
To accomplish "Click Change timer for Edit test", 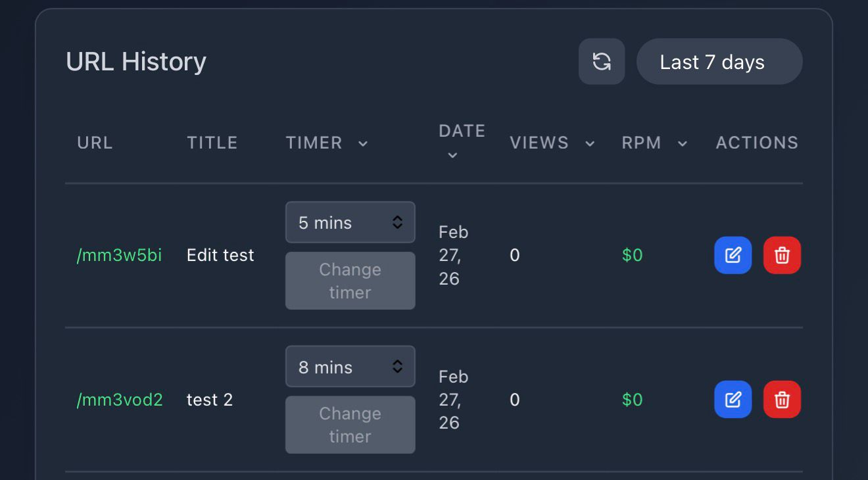I will 350,281.
